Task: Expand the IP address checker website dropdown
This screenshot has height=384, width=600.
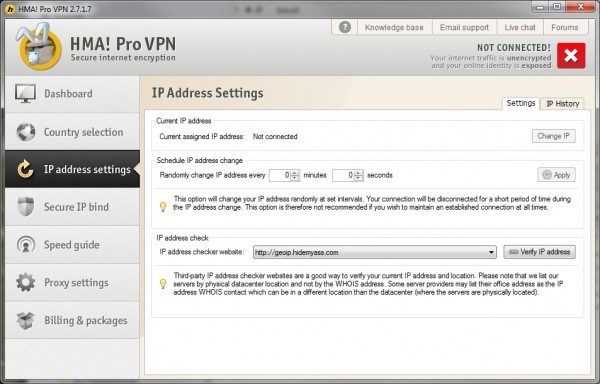Action: point(491,252)
